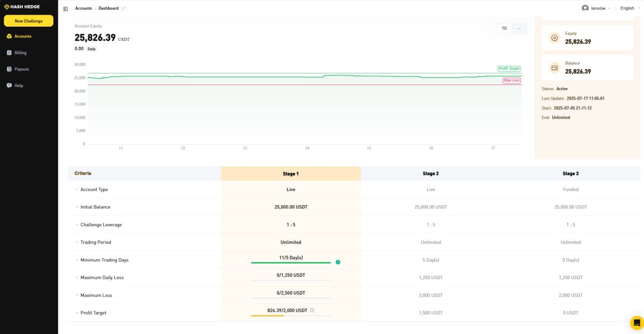Expand the Challenge Leverage row
This screenshot has height=334, width=644.
77,225
